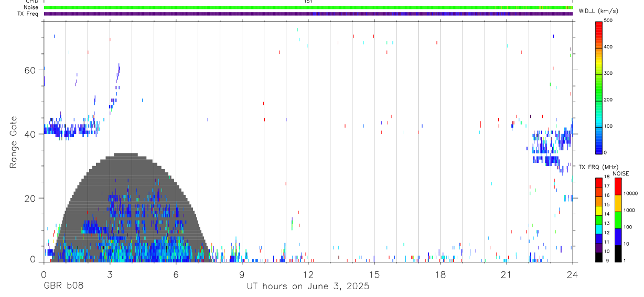The width and height of the screenshot is (644, 297).
Task: Click the '400' width colorbar label
Action: (608, 47)
